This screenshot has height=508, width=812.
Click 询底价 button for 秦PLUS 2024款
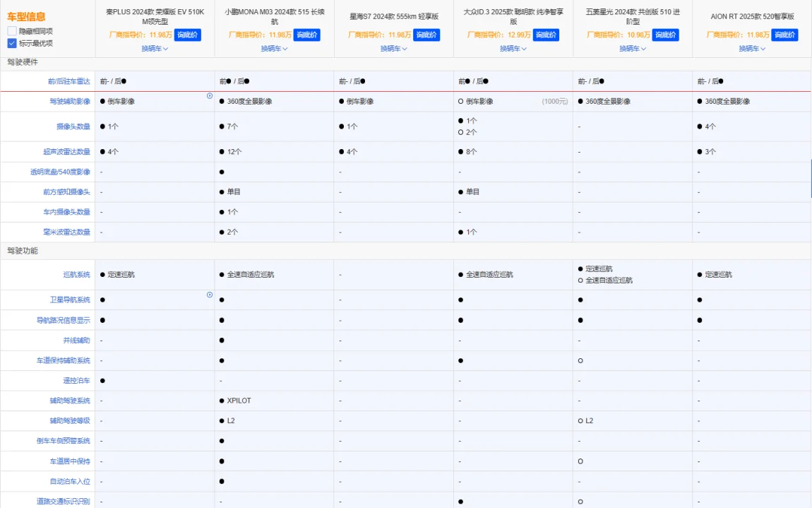click(x=187, y=35)
